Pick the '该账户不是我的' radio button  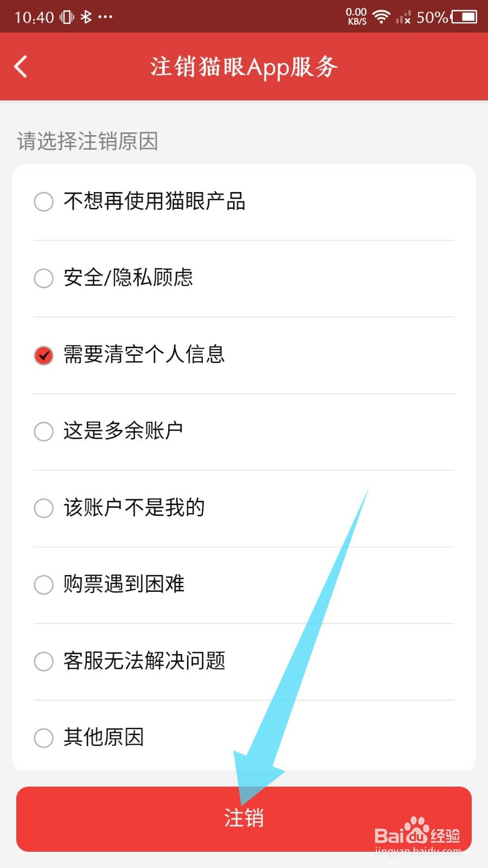44,508
